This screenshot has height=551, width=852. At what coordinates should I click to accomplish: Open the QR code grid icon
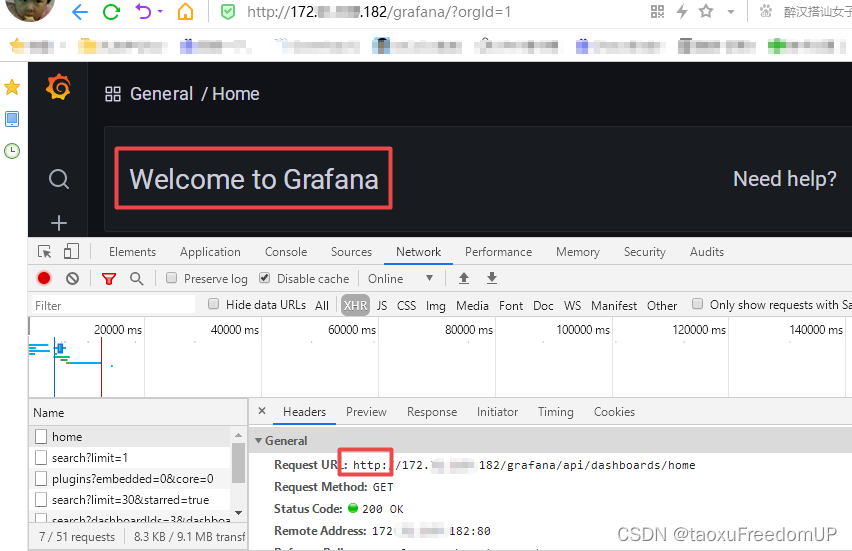[x=657, y=11]
